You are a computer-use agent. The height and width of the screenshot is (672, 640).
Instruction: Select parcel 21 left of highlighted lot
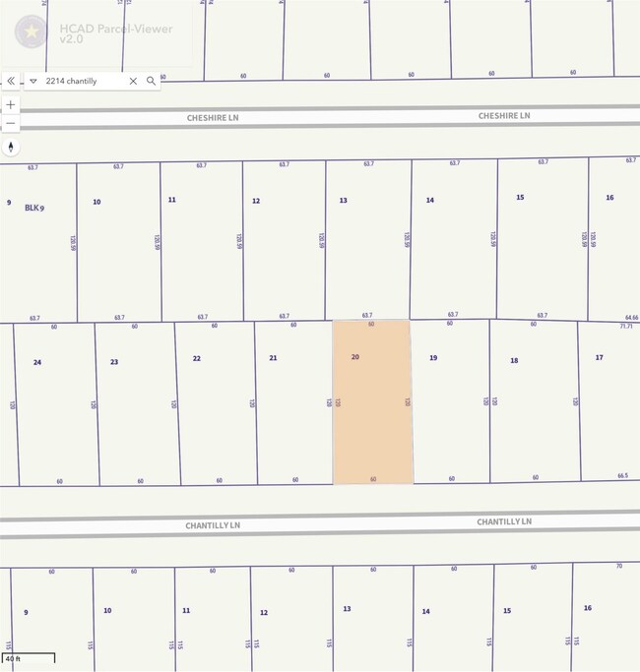coord(292,403)
